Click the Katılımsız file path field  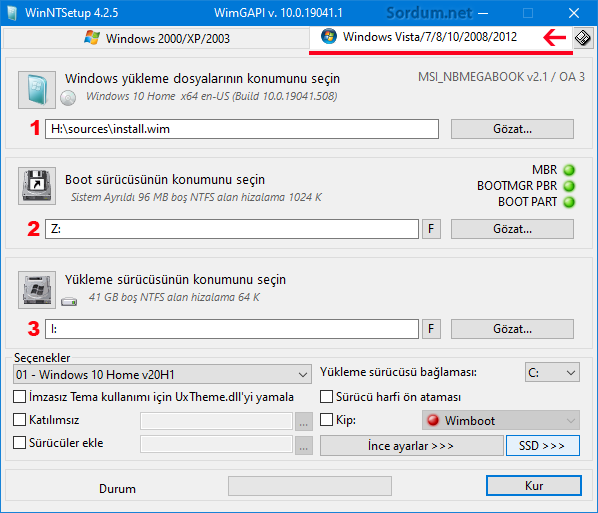[x=216, y=421]
